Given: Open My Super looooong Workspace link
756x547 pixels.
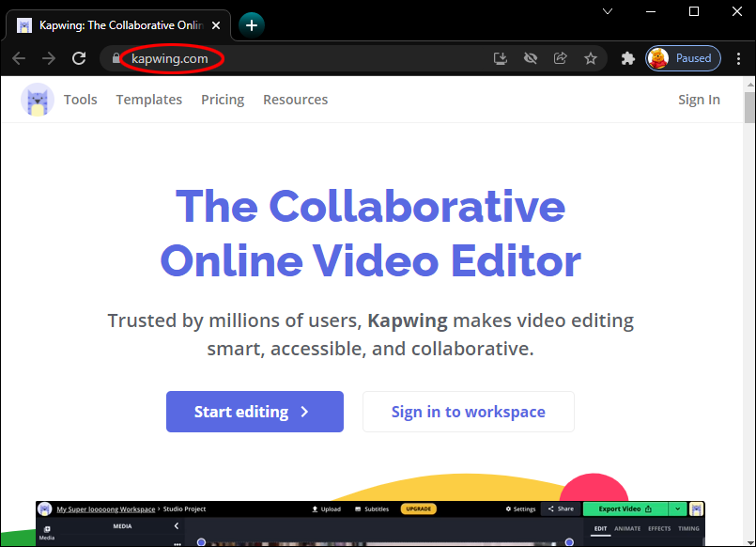Looking at the screenshot, I should tap(105, 508).
